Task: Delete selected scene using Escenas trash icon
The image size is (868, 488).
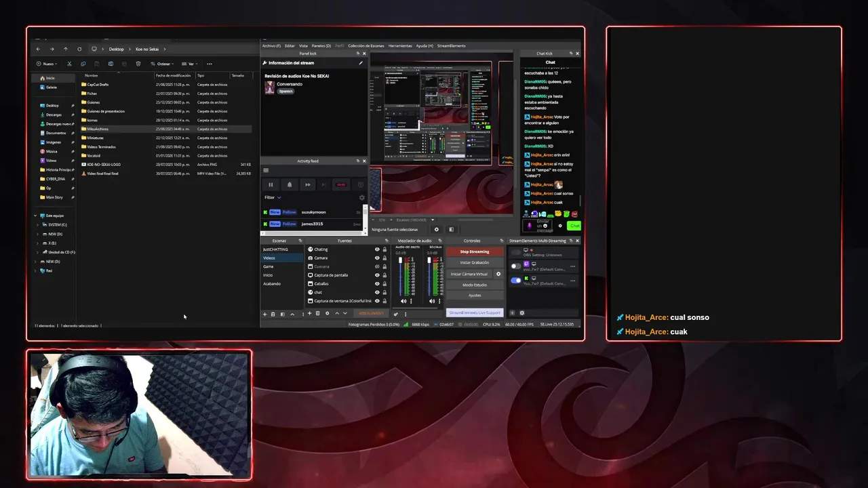Action: tap(273, 314)
